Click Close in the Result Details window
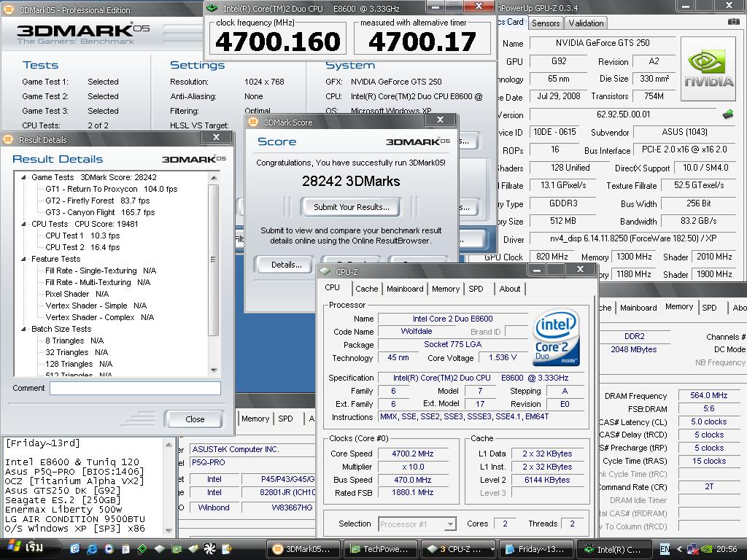 pyautogui.click(x=195, y=419)
